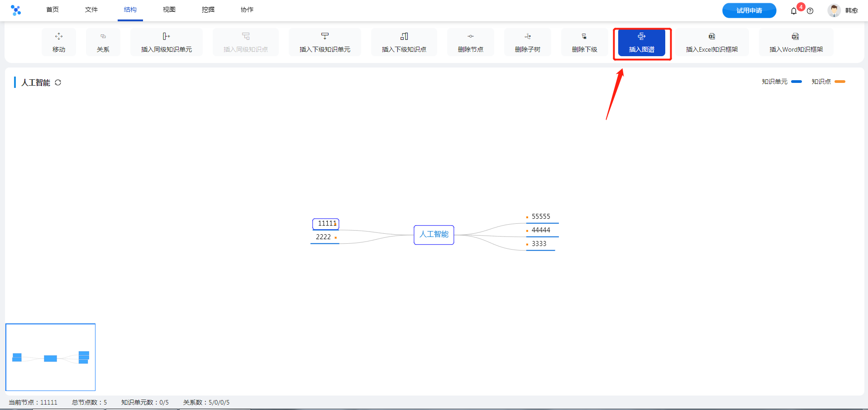This screenshot has width=868, height=410.
Task: Select the 移动 move tool
Action: tap(59, 42)
